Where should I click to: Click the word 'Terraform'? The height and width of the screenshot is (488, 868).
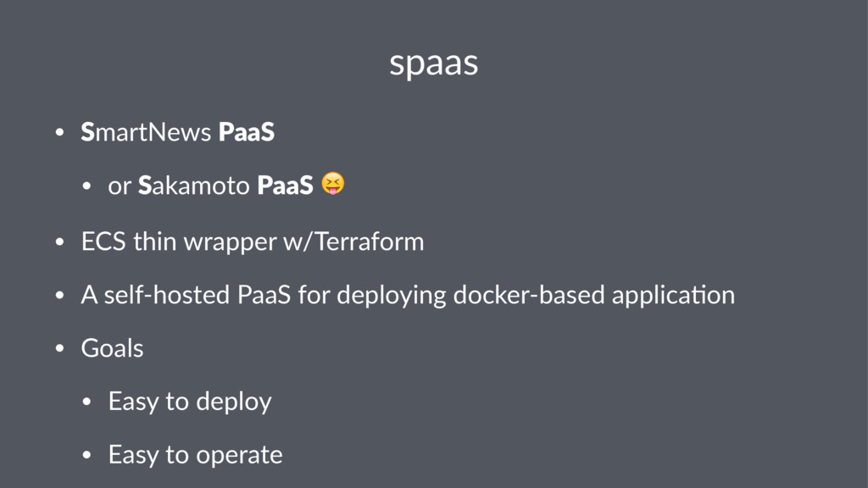[370, 241]
